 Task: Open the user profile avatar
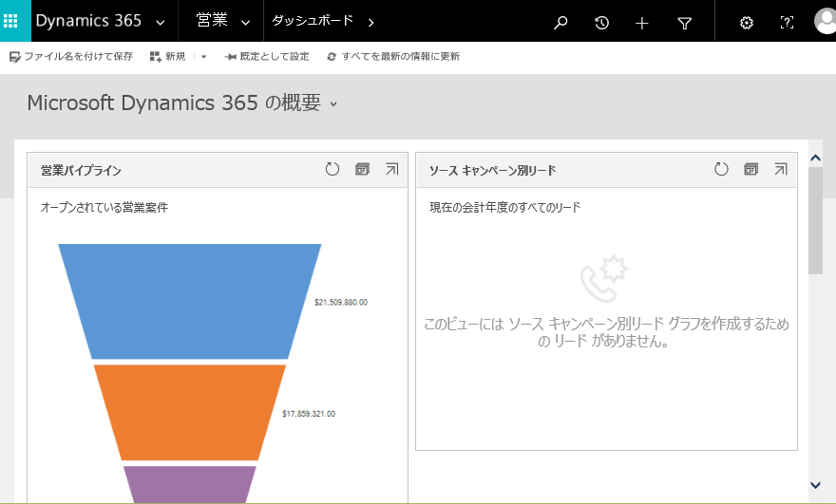(x=825, y=21)
